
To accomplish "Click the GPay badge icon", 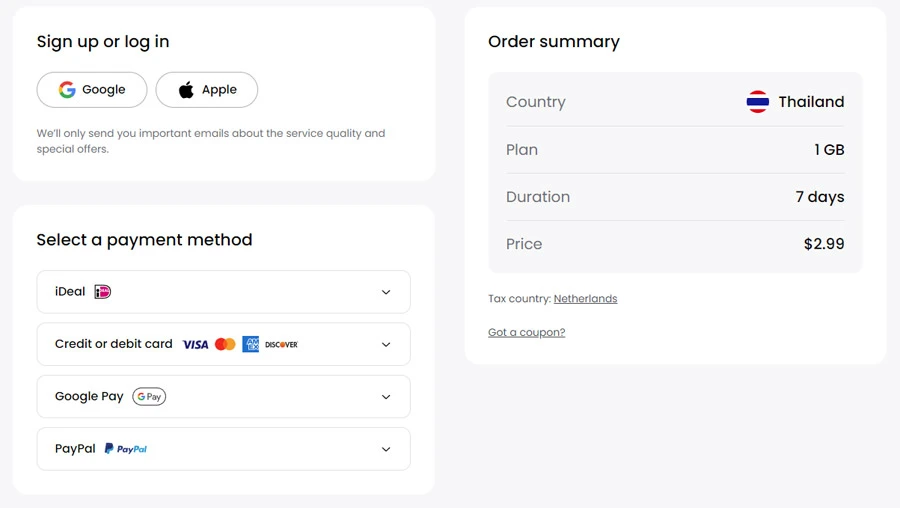I will (x=149, y=397).
